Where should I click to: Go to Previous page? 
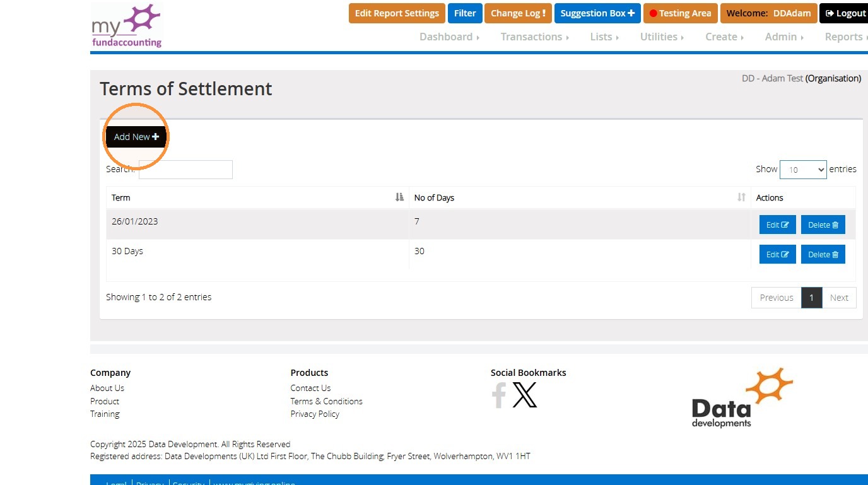click(x=777, y=298)
